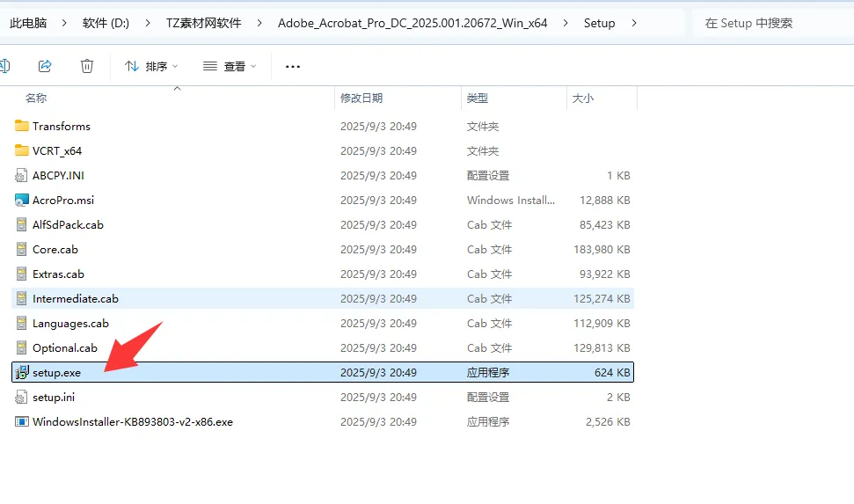
Task: Open the 查看 view dropdown
Action: coord(230,67)
